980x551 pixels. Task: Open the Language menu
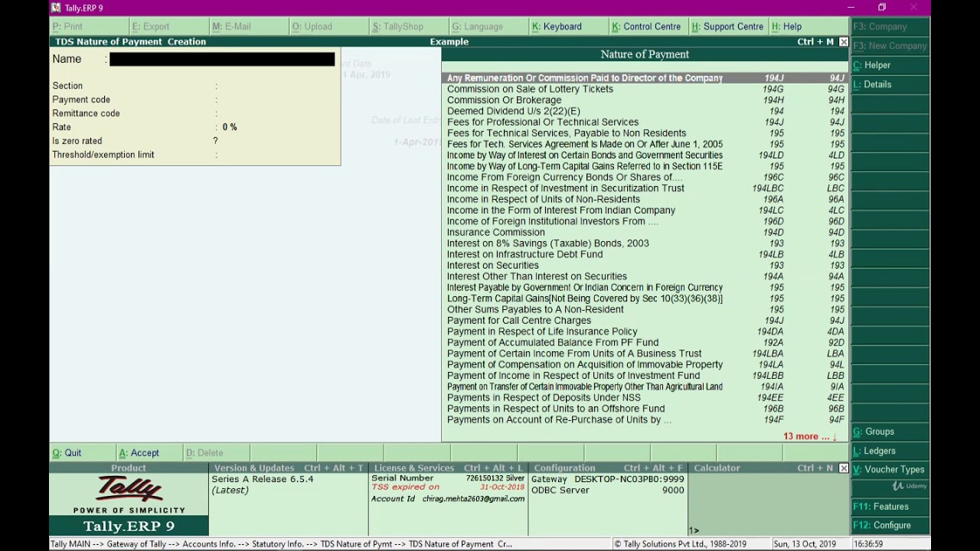[477, 27]
